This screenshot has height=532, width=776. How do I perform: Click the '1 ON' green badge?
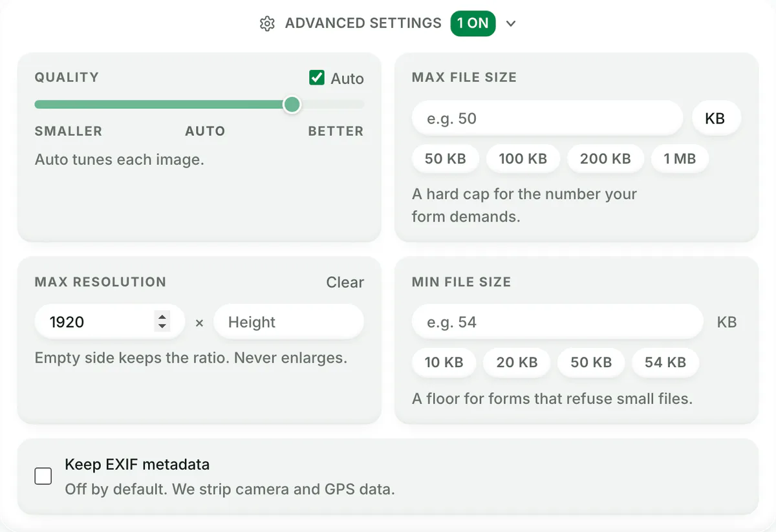(473, 24)
